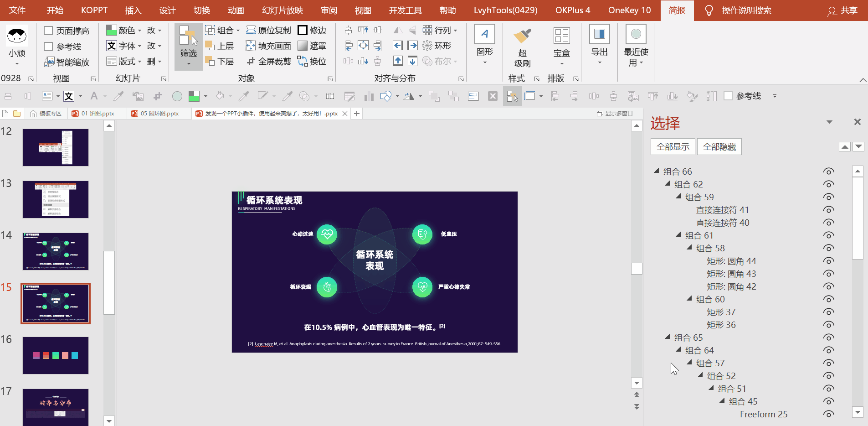The width and height of the screenshot is (868, 426).
Task: Switch to the 动画 ribbon tab
Action: 236,10
